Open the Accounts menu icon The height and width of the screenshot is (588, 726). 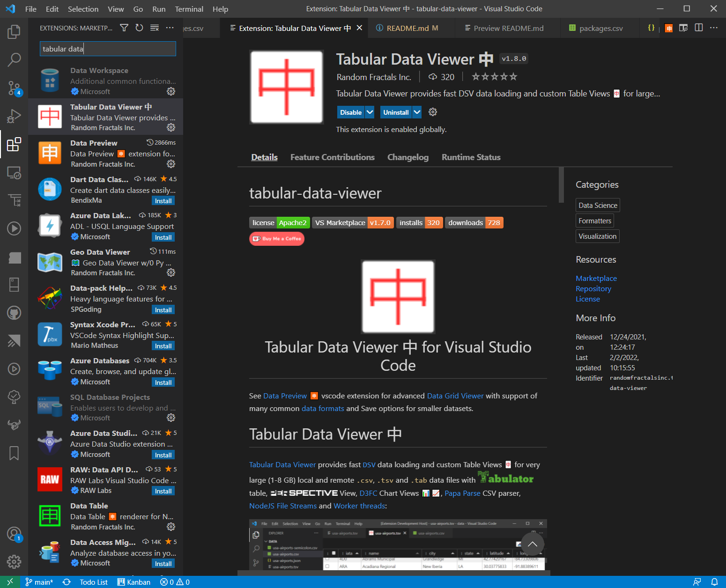click(x=14, y=534)
